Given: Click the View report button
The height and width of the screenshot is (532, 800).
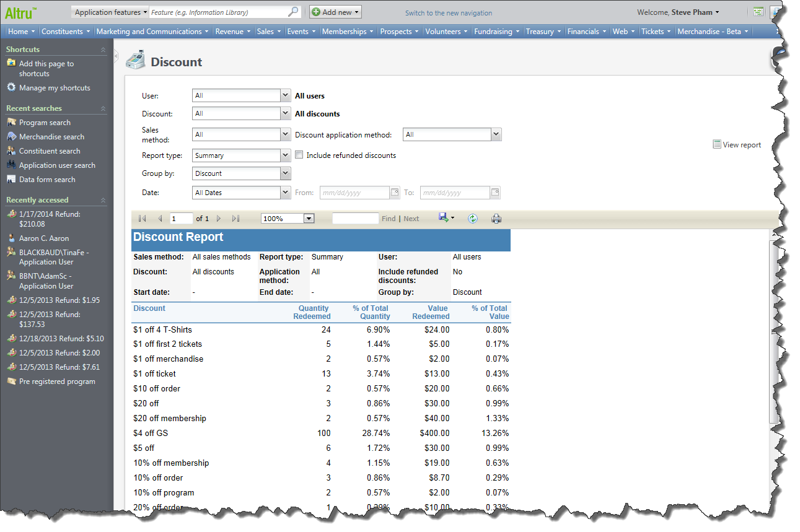Looking at the screenshot, I should (737, 145).
